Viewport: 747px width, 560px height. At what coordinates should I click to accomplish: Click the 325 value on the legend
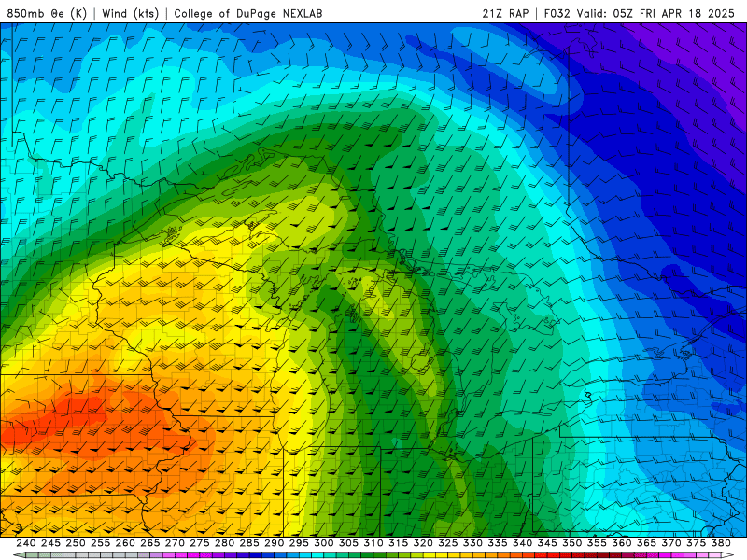pos(447,543)
